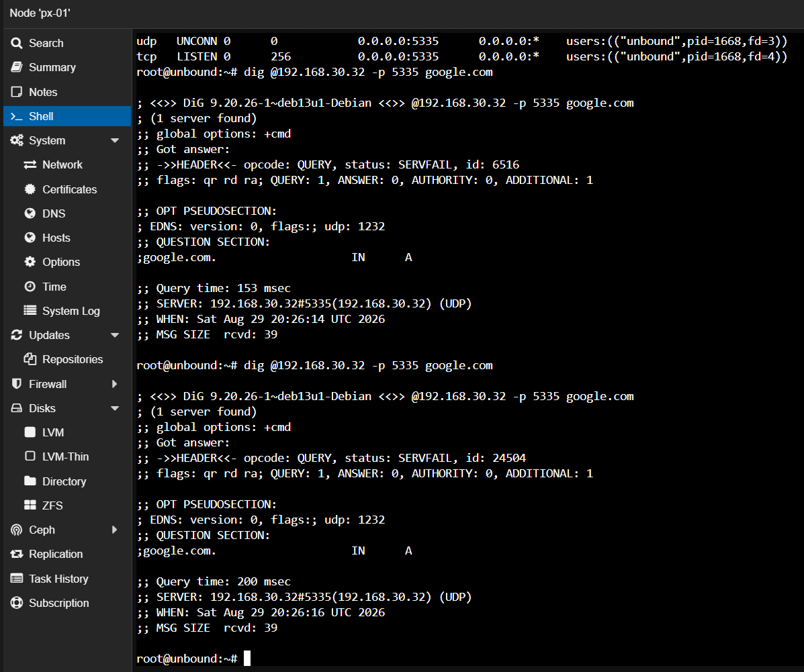Click the udp UNCONN line in terminal

coord(462,41)
